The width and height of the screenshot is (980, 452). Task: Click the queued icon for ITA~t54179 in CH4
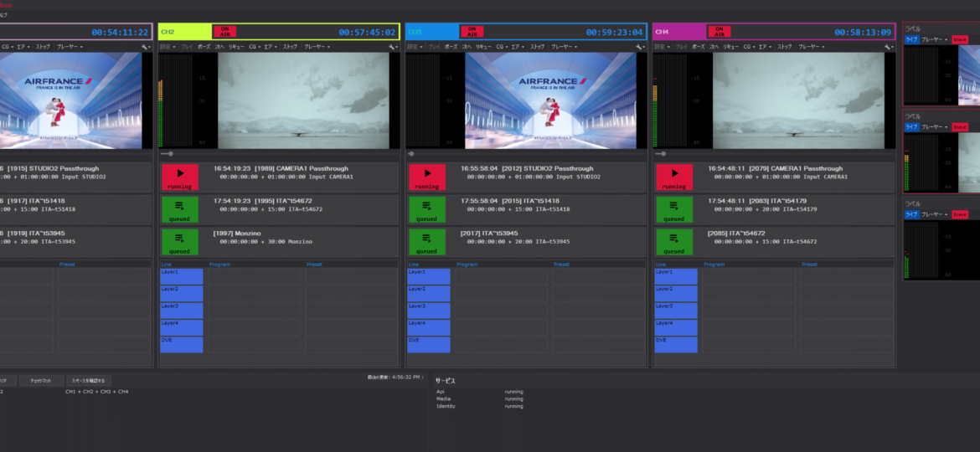point(673,209)
